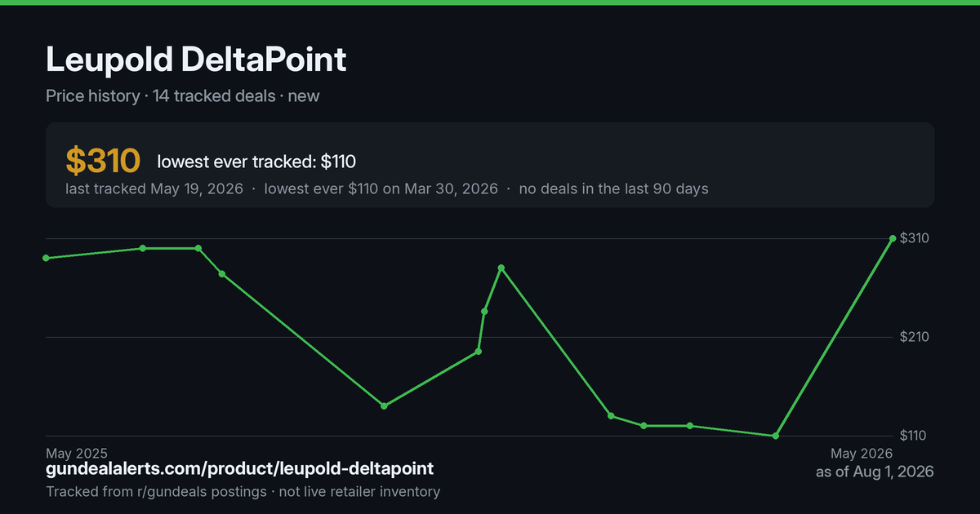Click the May 2025 axis label
The height and width of the screenshot is (514, 980).
pyautogui.click(x=77, y=453)
